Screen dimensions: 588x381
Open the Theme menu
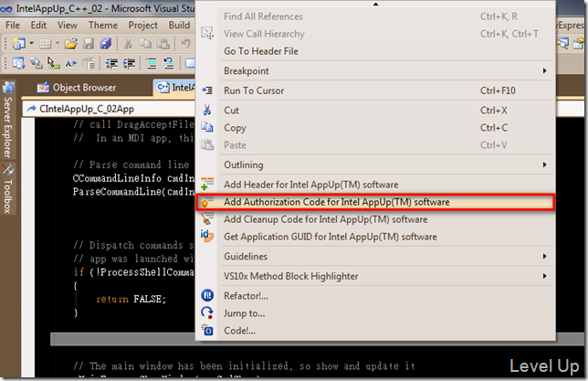(x=103, y=26)
